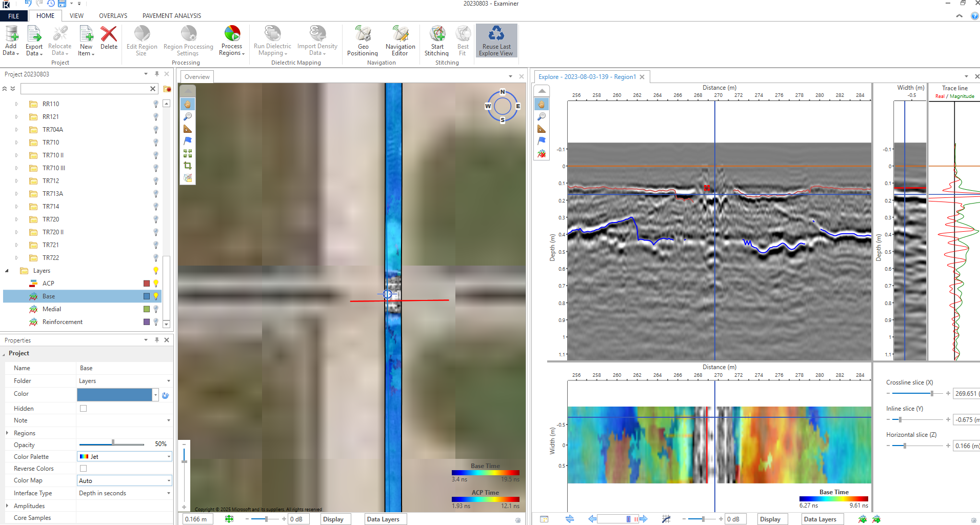Click the project browse folder icon
The height and width of the screenshot is (525, 980).
click(167, 89)
